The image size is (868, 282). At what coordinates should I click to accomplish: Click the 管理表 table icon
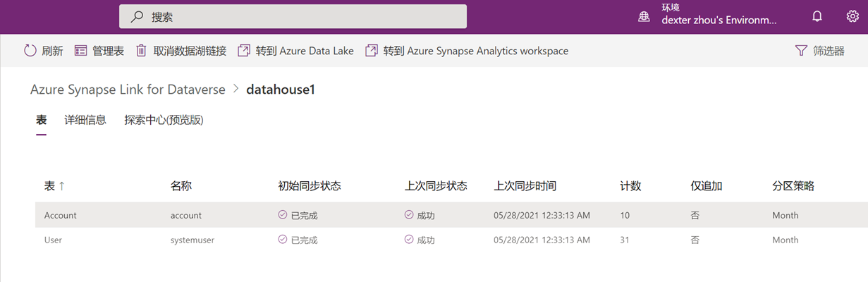(x=80, y=51)
